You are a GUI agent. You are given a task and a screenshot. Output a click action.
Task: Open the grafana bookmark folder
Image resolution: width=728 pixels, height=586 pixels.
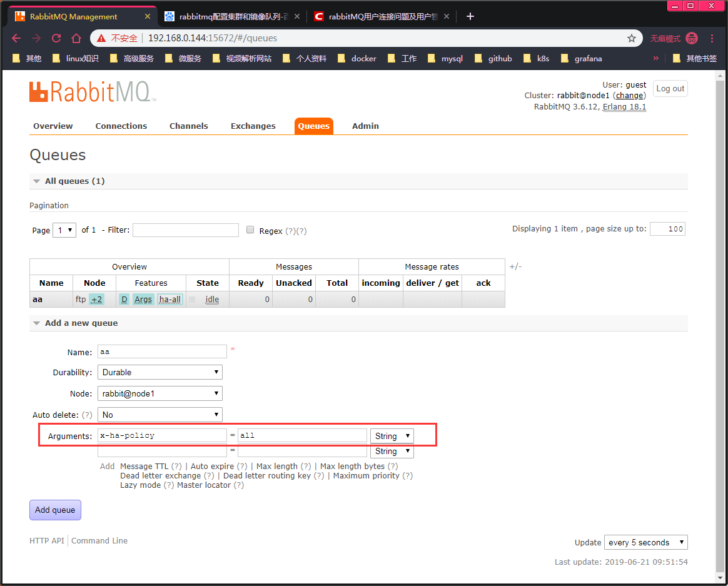click(x=582, y=59)
